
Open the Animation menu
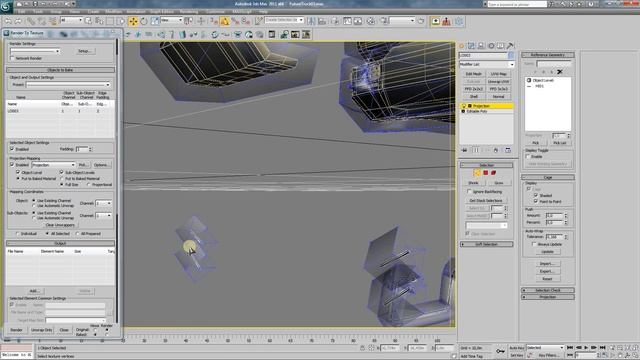(136, 11)
